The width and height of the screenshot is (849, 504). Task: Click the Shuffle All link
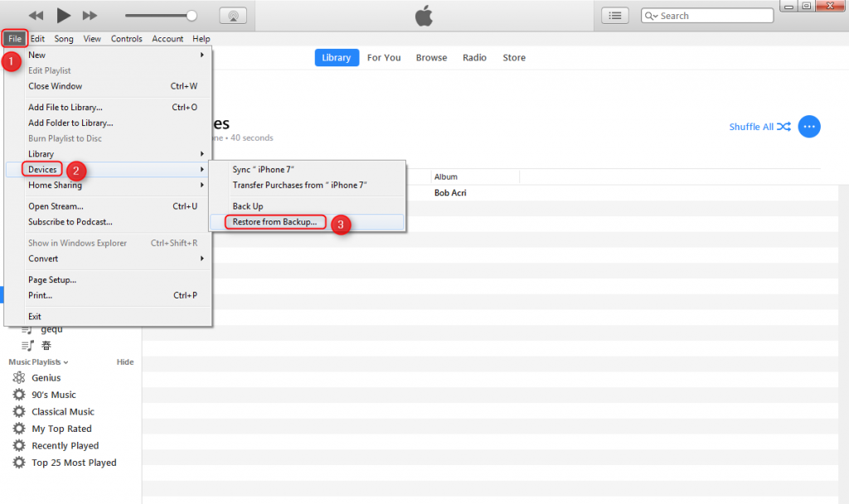coord(759,127)
